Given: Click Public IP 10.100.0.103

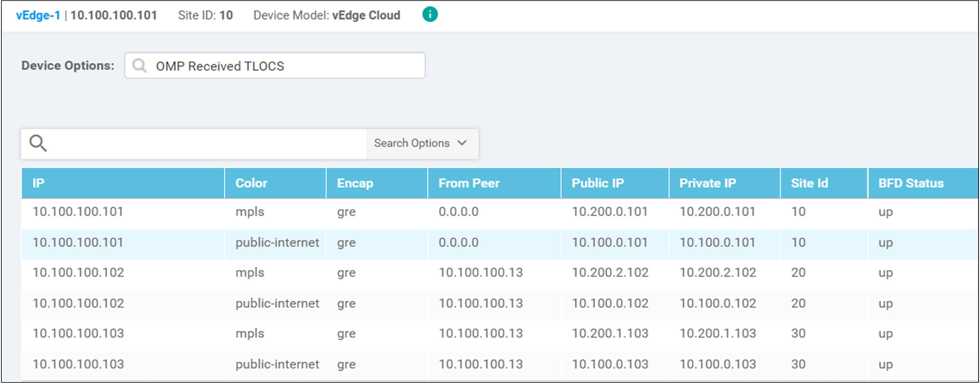Looking at the screenshot, I should tap(610, 364).
